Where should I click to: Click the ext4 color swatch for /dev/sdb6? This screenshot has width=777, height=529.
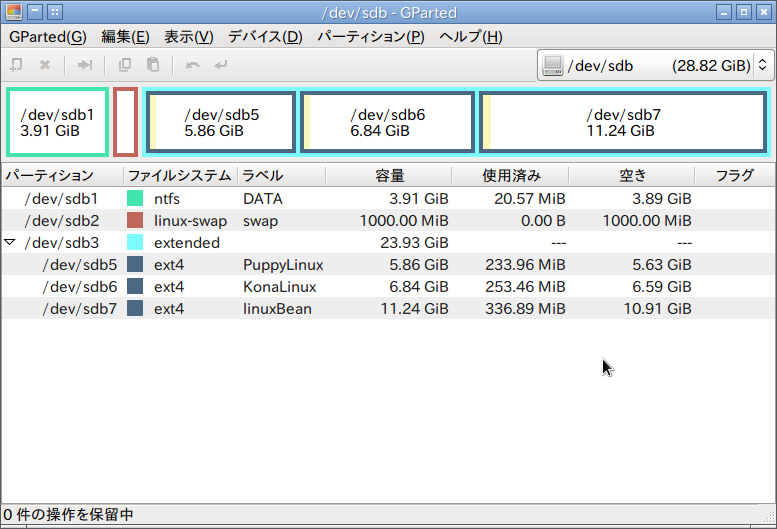pos(135,286)
